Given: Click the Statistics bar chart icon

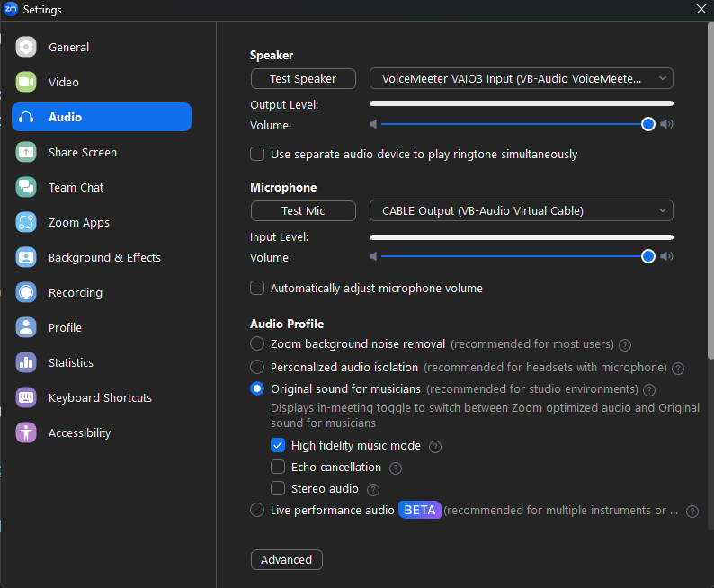Looking at the screenshot, I should click(x=26, y=362).
